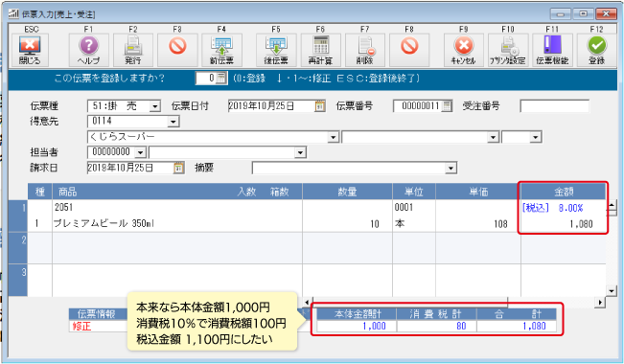
Task: Expand the くじらスーパー customer name dropdown
Action: tap(334, 137)
